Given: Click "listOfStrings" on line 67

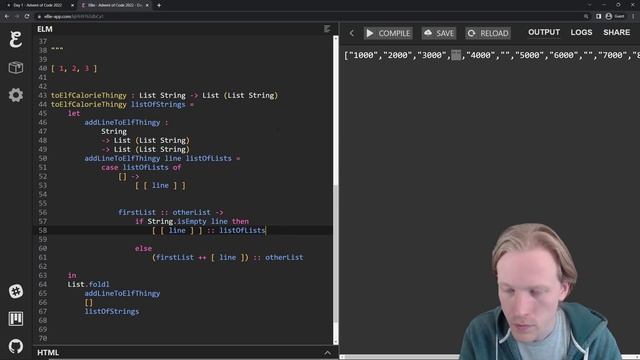Looking at the screenshot, I should pos(112,311).
